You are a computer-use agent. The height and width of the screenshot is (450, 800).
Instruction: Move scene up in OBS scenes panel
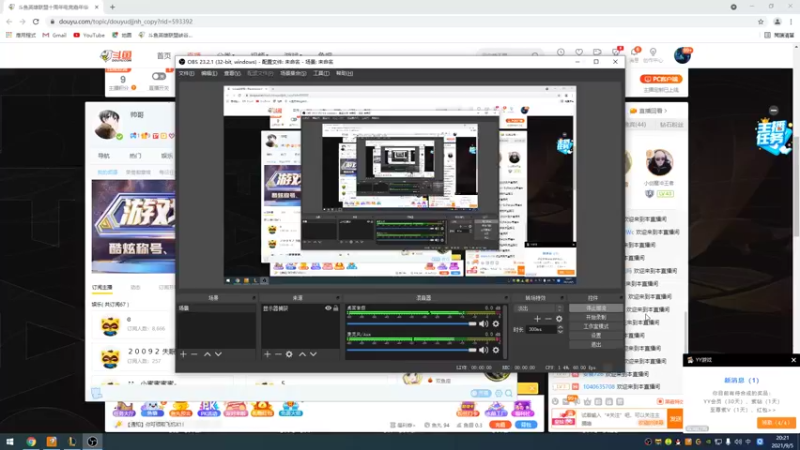coord(207,354)
